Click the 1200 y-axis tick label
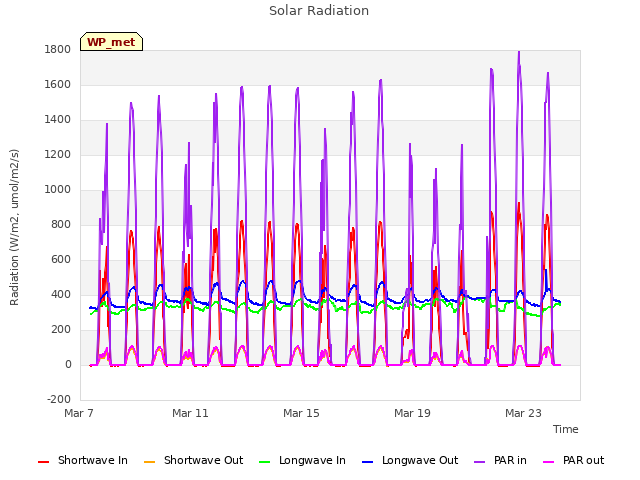The width and height of the screenshot is (640, 480). tap(58, 155)
